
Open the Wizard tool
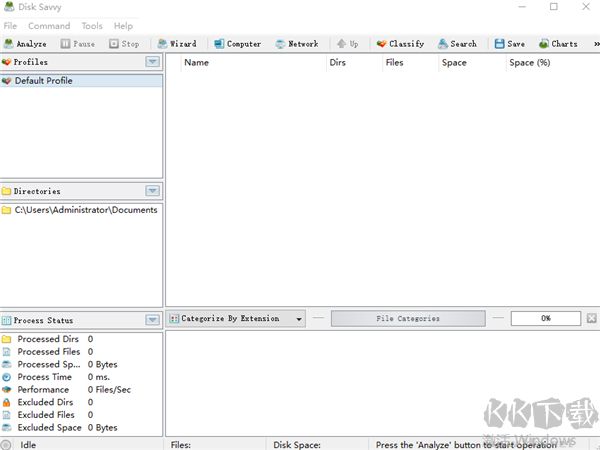click(x=177, y=44)
